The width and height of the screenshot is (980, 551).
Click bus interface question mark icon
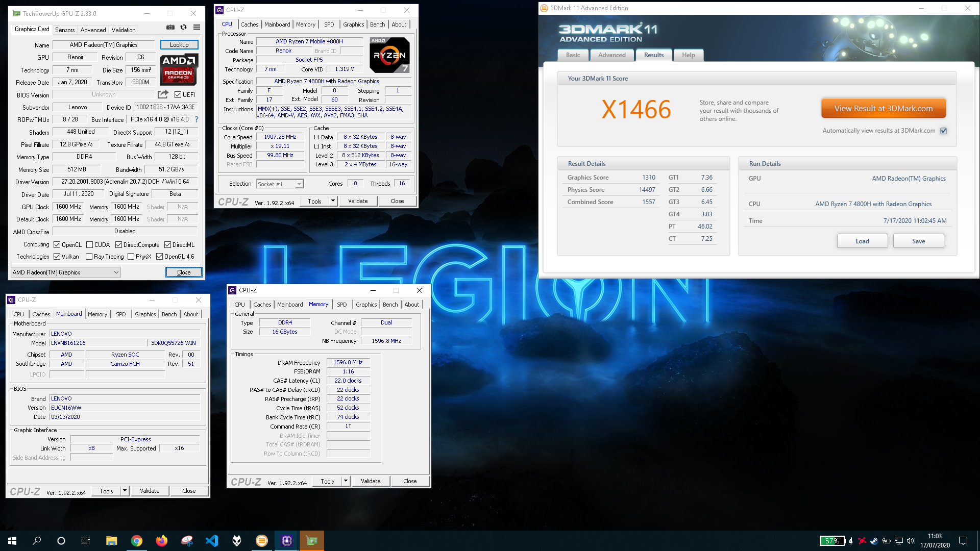pyautogui.click(x=197, y=119)
